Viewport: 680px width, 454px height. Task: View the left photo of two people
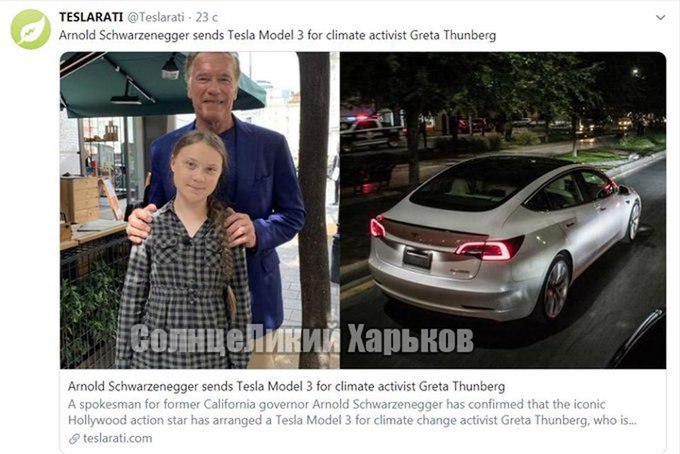[199, 210]
